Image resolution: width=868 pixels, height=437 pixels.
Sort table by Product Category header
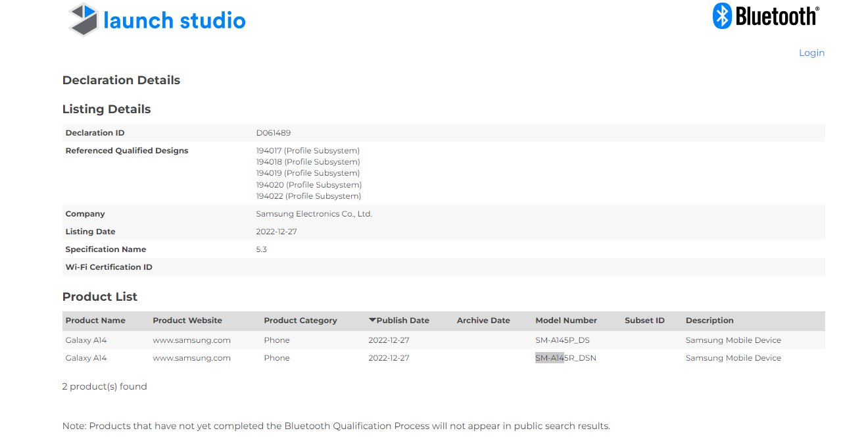300,321
